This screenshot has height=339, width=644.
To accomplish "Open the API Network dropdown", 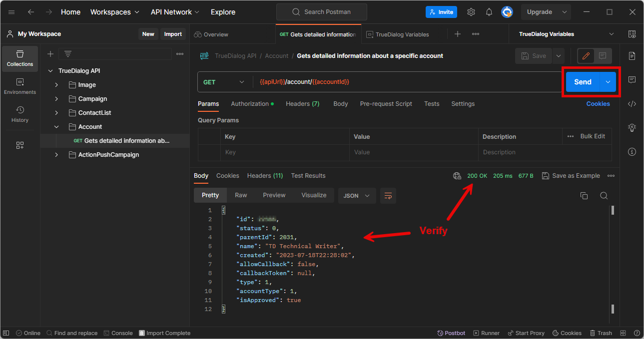I will tap(175, 12).
